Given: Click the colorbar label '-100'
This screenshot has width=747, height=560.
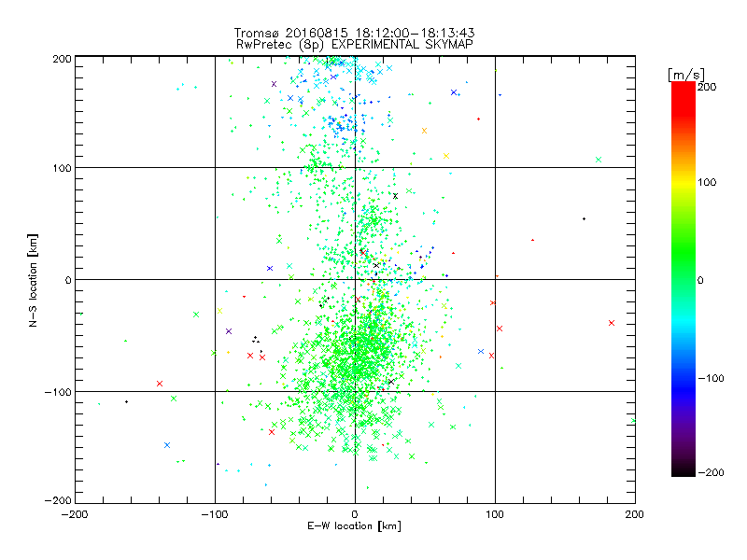Looking at the screenshot, I should pos(711,378).
